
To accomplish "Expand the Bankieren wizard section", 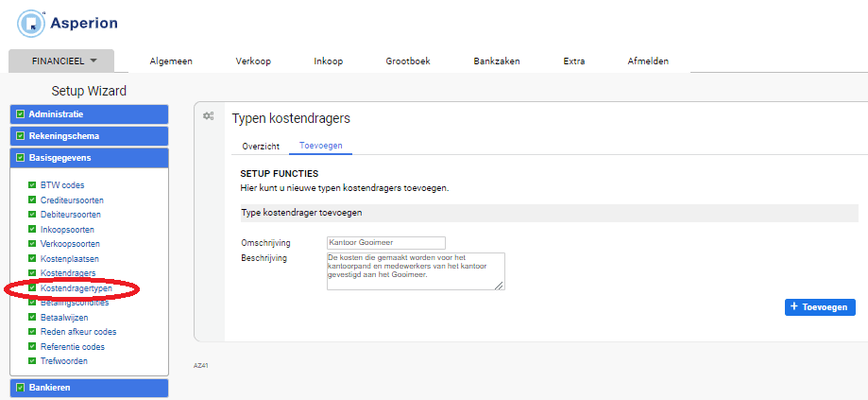I will pos(89,388).
